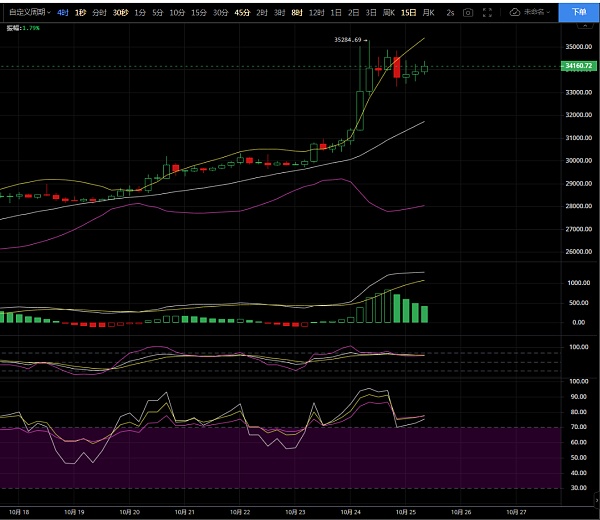Choose the 30秒 timeframe
Image resolution: width=600 pixels, height=520 pixels.
120,12
